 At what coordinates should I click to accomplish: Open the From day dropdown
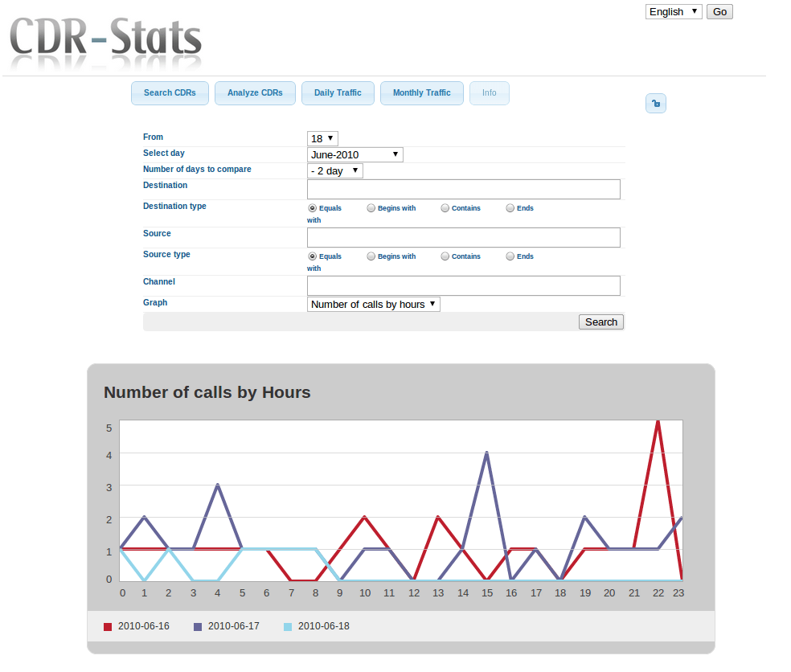pyautogui.click(x=322, y=138)
